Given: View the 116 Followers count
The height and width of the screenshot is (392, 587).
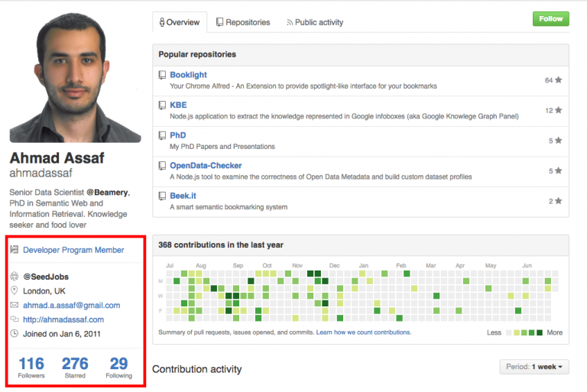Looking at the screenshot, I should [31, 368].
